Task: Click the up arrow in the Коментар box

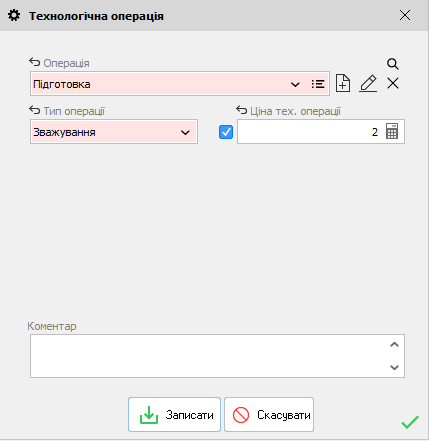Action: (394, 345)
